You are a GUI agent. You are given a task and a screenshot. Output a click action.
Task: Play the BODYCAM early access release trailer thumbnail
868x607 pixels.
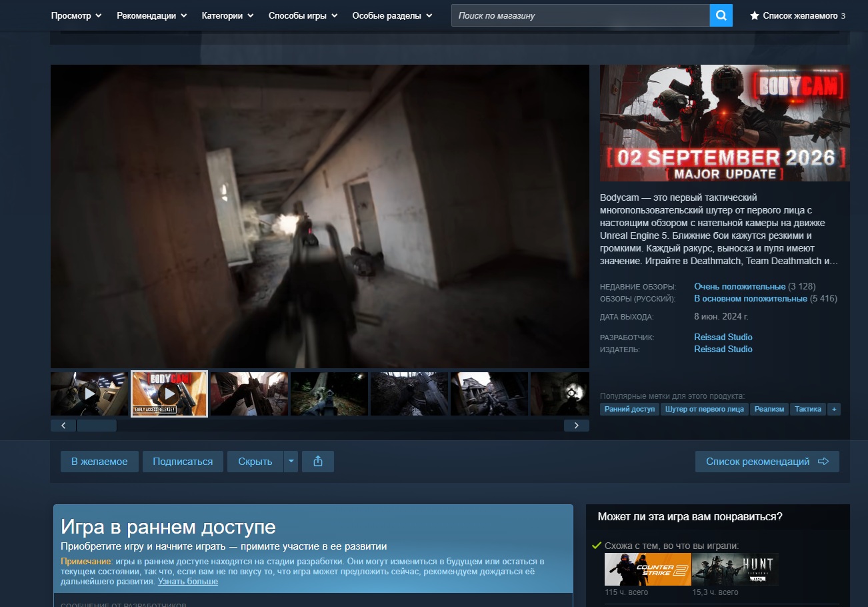click(169, 394)
